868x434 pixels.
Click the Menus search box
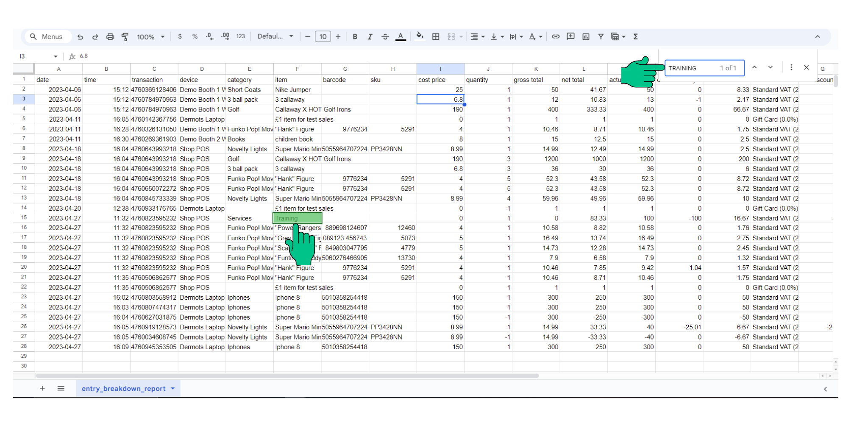click(x=47, y=37)
